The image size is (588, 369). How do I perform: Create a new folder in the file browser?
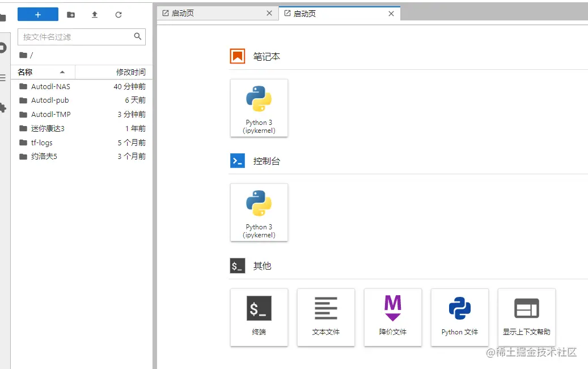[71, 14]
